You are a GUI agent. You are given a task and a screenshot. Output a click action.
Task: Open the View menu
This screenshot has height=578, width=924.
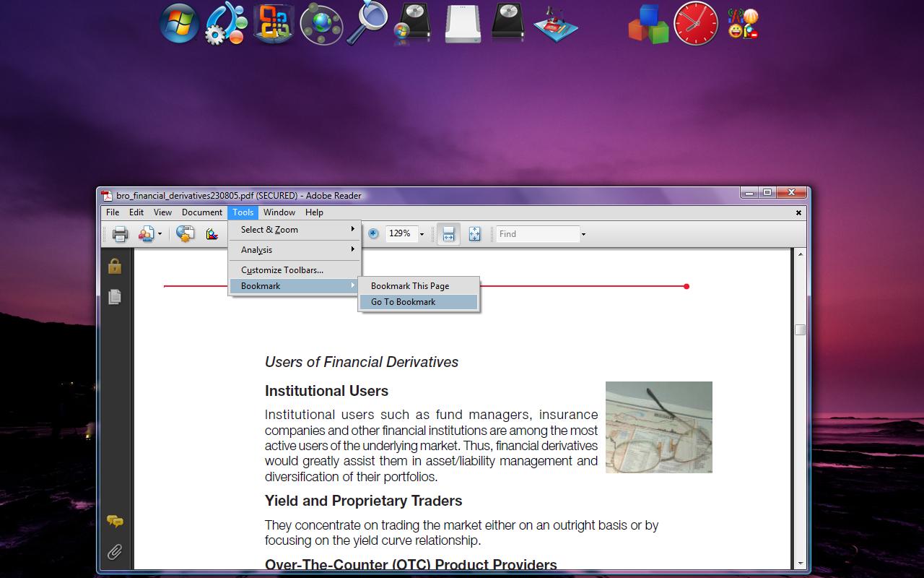click(x=162, y=212)
